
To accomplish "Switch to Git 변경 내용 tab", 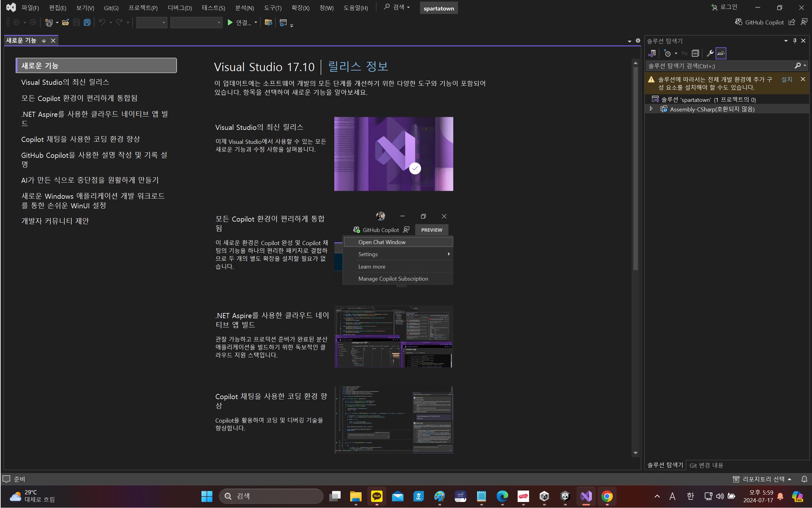I will [706, 465].
